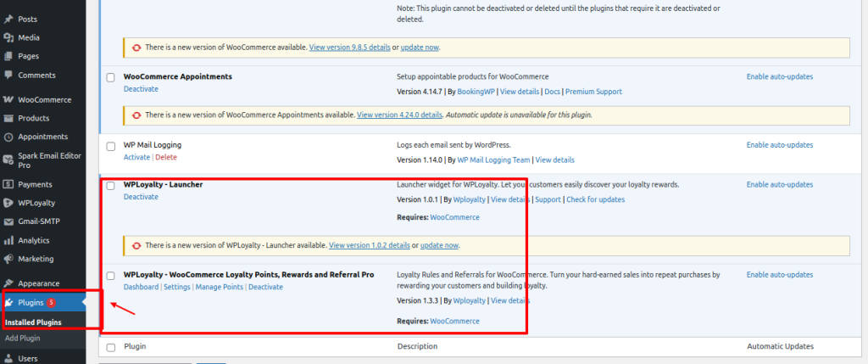This screenshot has height=364, width=868.
Task: Enable auto-updates for WP Mail Logging
Action: [780, 145]
